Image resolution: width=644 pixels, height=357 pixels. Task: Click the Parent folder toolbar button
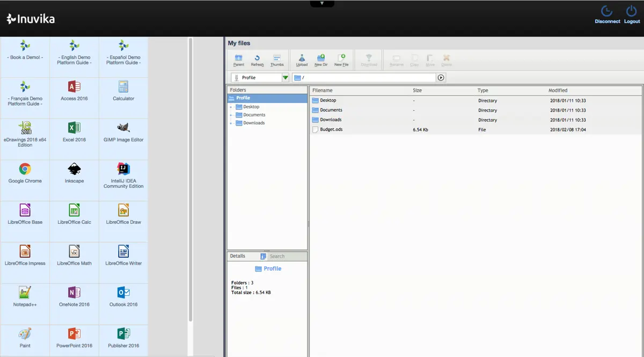(x=238, y=60)
